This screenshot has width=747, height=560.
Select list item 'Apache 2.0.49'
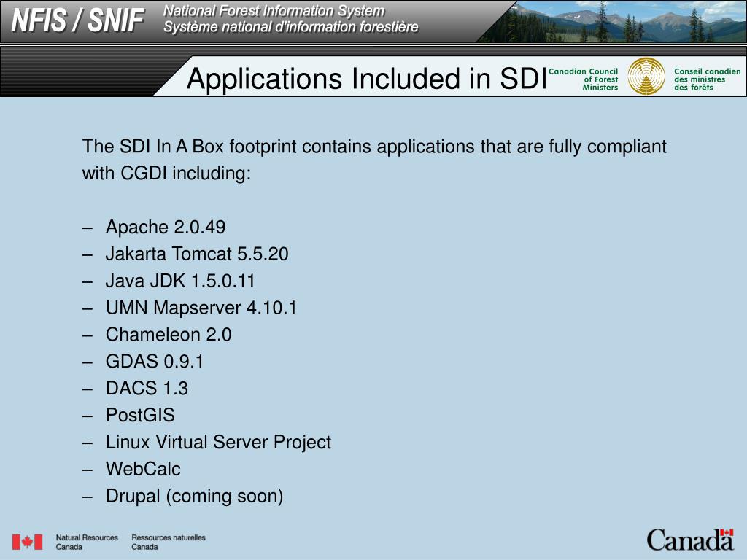[x=166, y=227]
